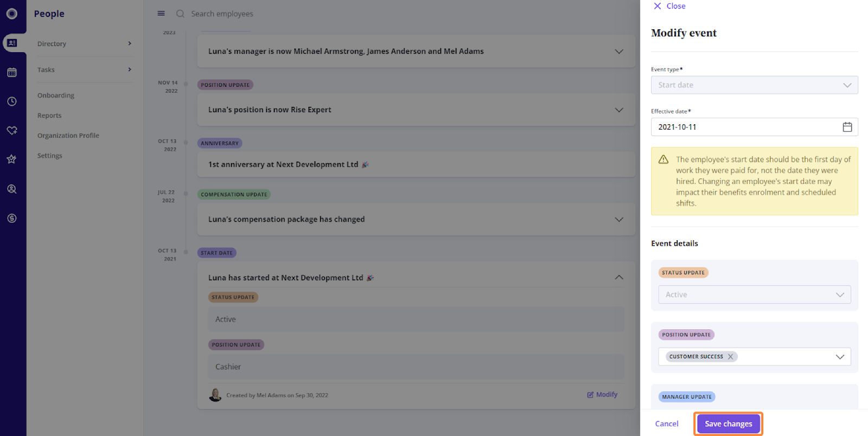Click the heart benefits sidebar icon
Screen dimensions: 868x436
pos(12,131)
